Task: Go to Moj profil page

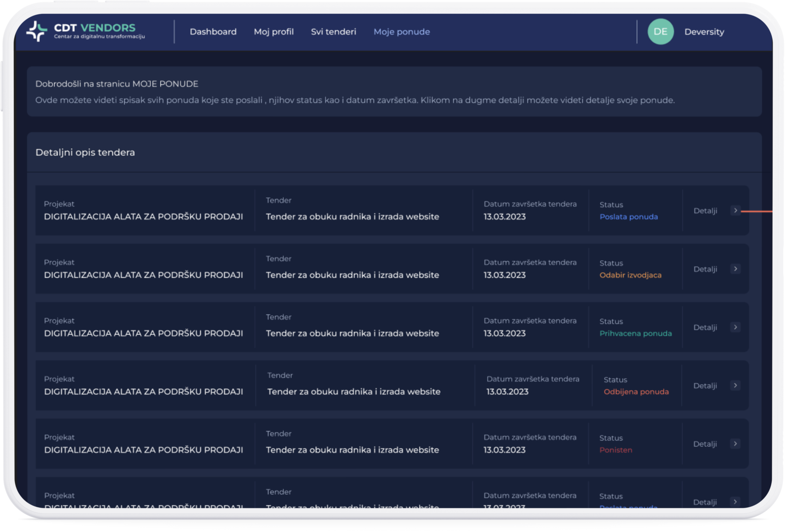Action: click(274, 32)
